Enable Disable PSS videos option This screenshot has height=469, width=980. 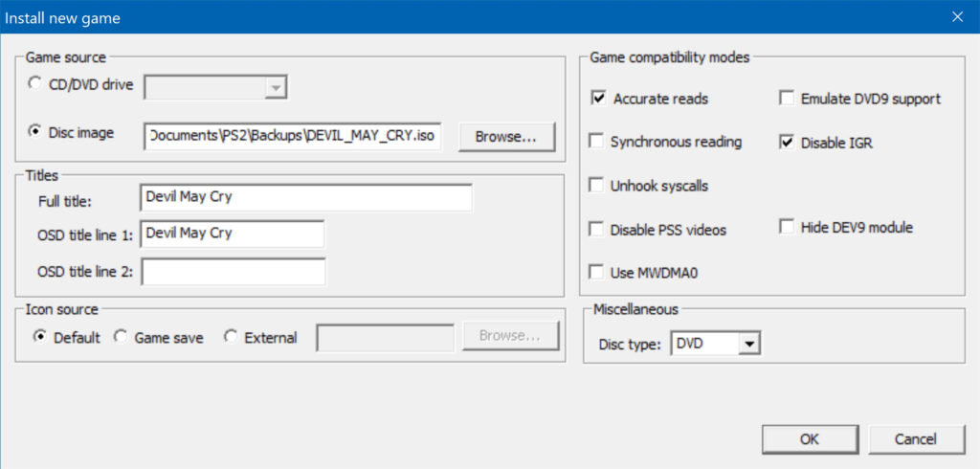tap(597, 230)
